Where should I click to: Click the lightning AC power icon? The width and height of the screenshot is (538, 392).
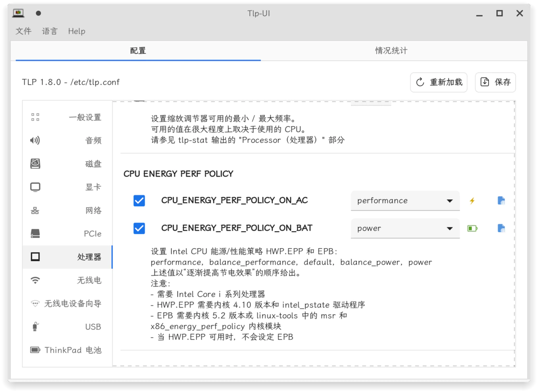pos(472,201)
